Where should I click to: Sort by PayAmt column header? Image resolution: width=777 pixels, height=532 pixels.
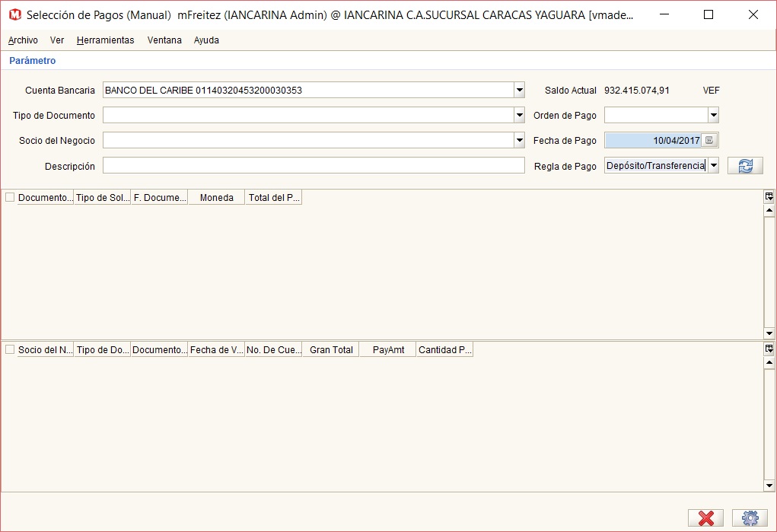pos(388,349)
